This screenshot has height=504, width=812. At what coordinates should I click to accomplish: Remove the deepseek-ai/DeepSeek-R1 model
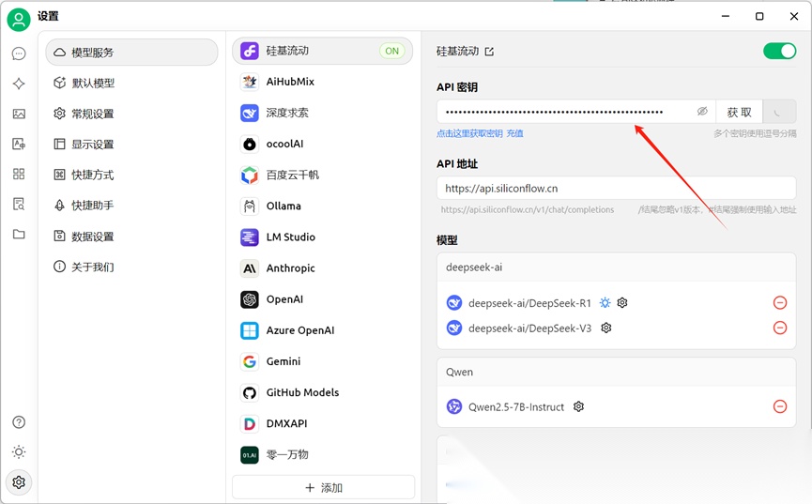pos(780,302)
